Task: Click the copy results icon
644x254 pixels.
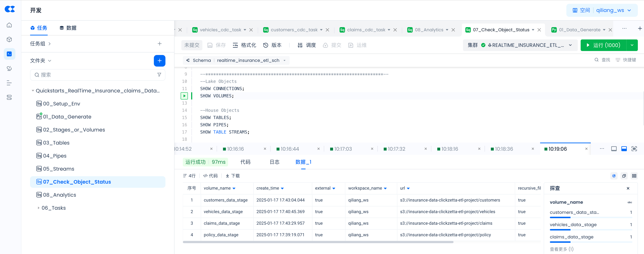Action: [x=624, y=176]
